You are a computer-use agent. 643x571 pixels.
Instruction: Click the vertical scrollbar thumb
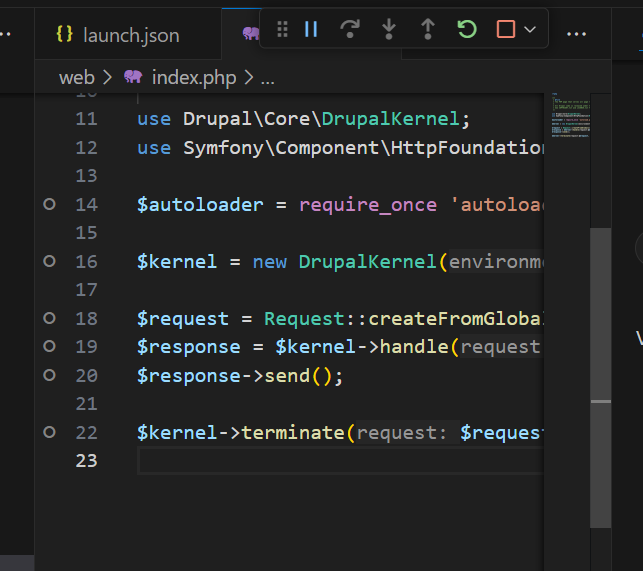click(x=600, y=377)
